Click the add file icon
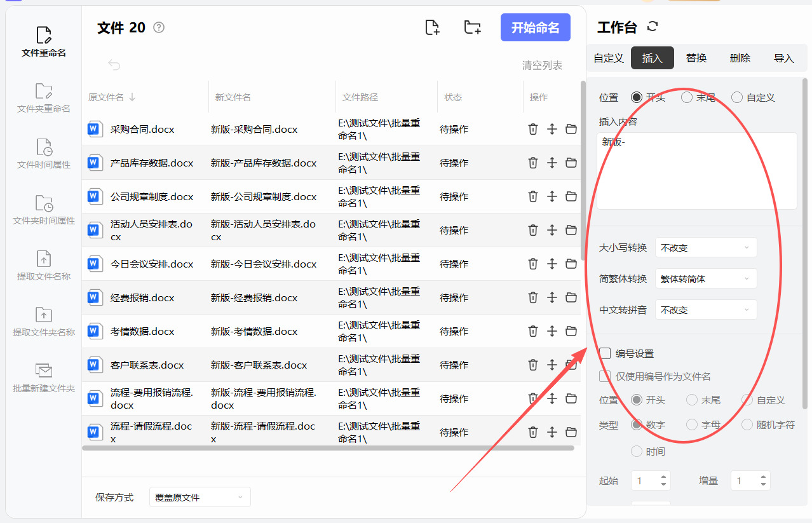Screen dimensions: 812x523 [x=432, y=27]
